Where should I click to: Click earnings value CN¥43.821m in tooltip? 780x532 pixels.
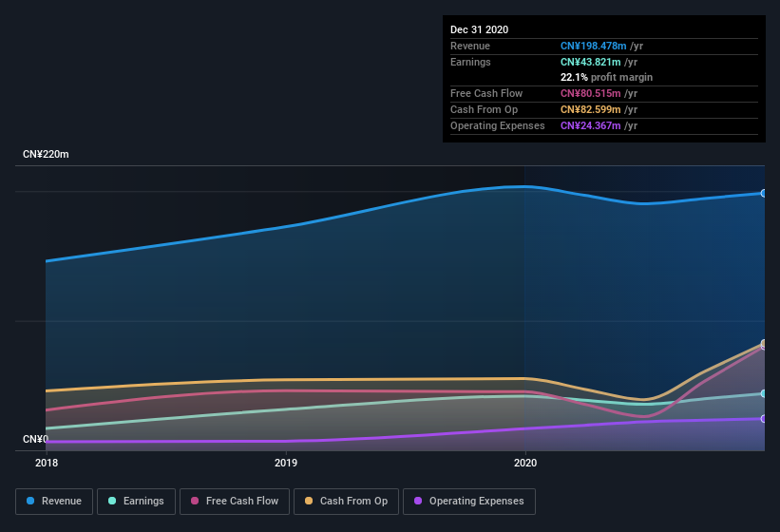pos(591,62)
